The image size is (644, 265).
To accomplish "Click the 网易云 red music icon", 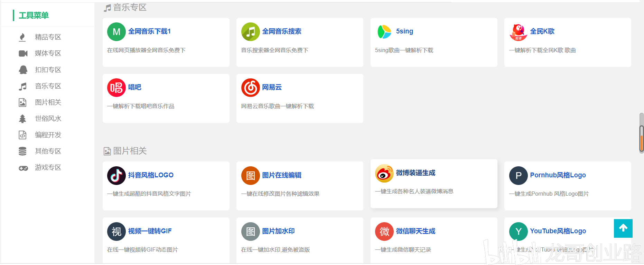I will point(250,88).
